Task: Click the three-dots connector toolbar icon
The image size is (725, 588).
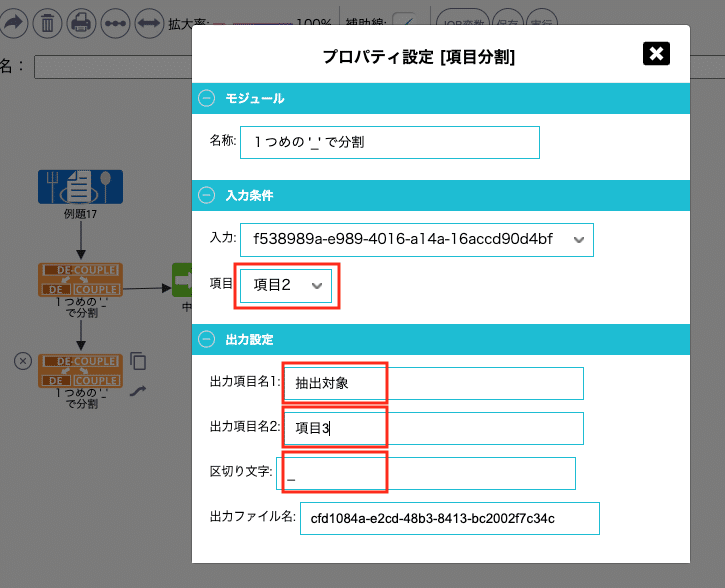Action: click(x=115, y=23)
